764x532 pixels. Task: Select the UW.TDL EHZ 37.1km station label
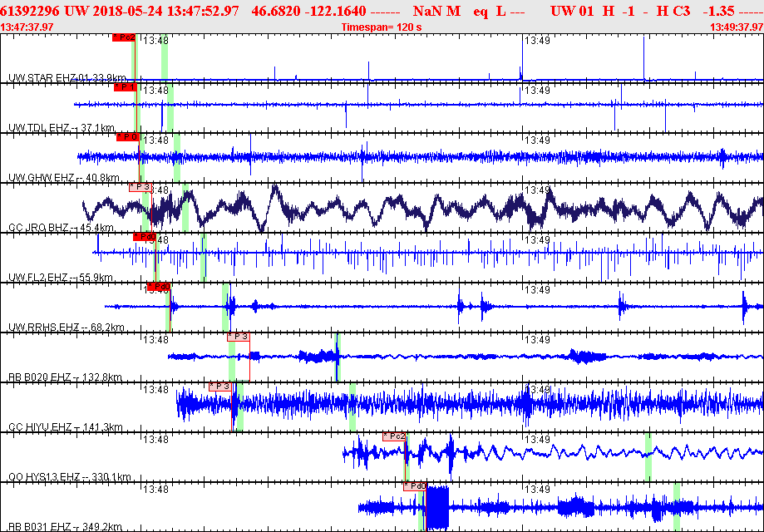61,128
